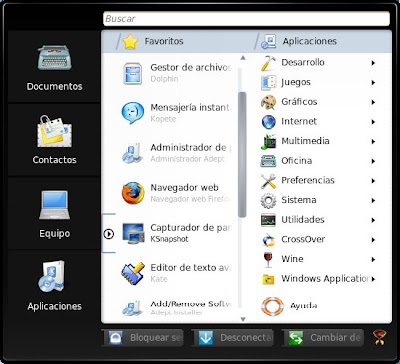Open the Windows Applications menu entry
This screenshot has height=364, width=400.
318,279
